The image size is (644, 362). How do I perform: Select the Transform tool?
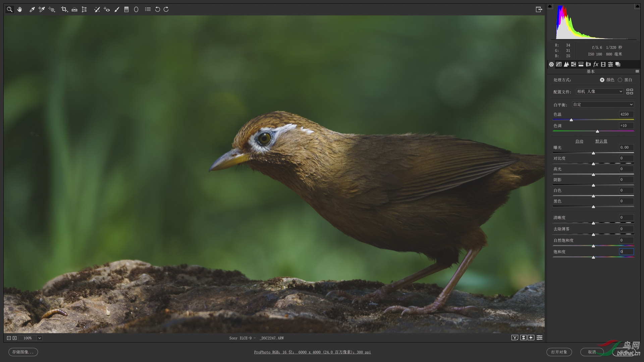(x=84, y=9)
